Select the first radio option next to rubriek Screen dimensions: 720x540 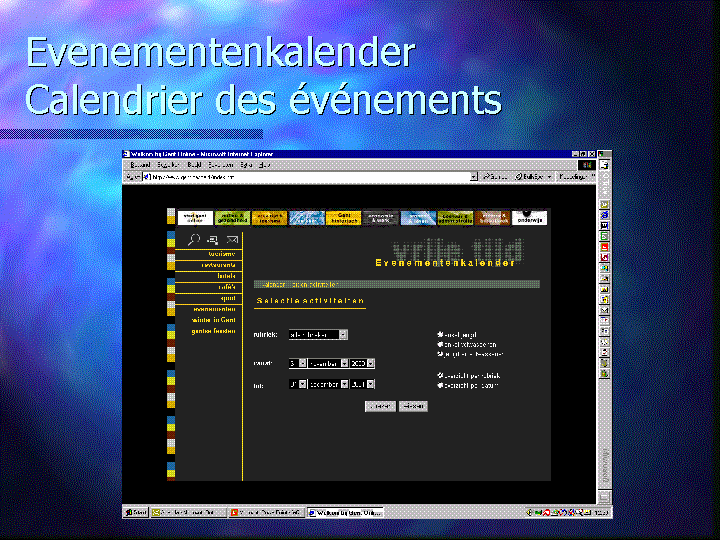[x=441, y=334]
